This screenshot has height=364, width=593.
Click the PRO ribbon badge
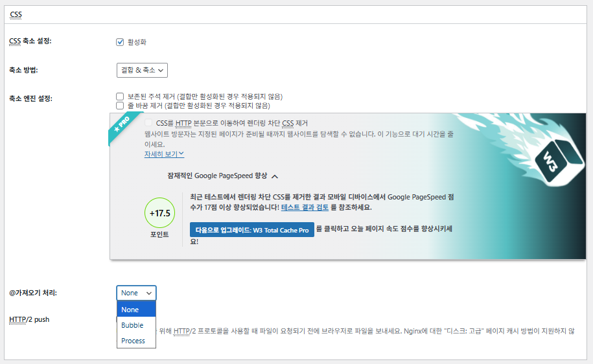122,126
